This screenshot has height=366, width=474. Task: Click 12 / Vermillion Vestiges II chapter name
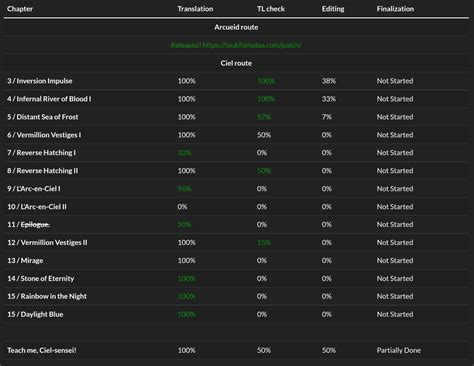[47, 243]
